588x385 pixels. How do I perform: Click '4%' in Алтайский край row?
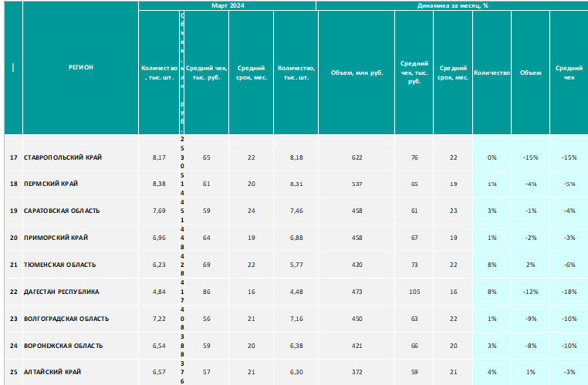[492, 372]
